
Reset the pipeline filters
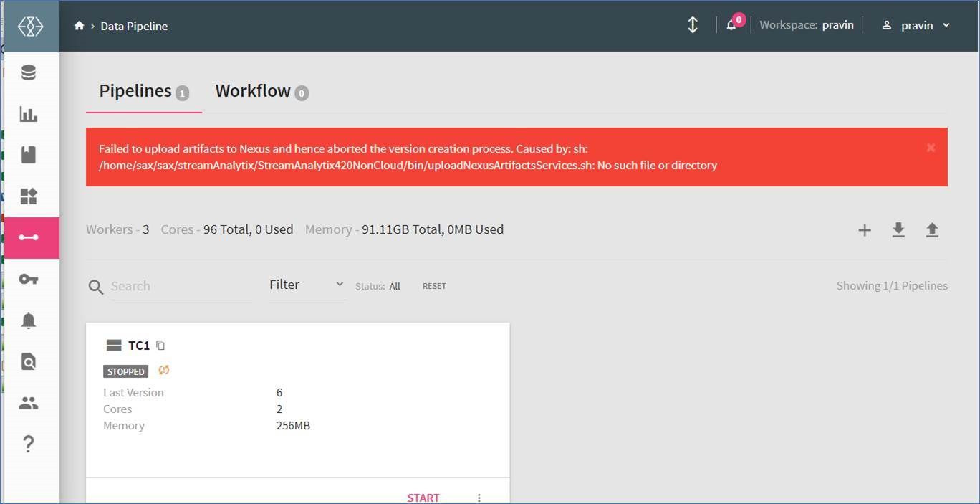[434, 286]
